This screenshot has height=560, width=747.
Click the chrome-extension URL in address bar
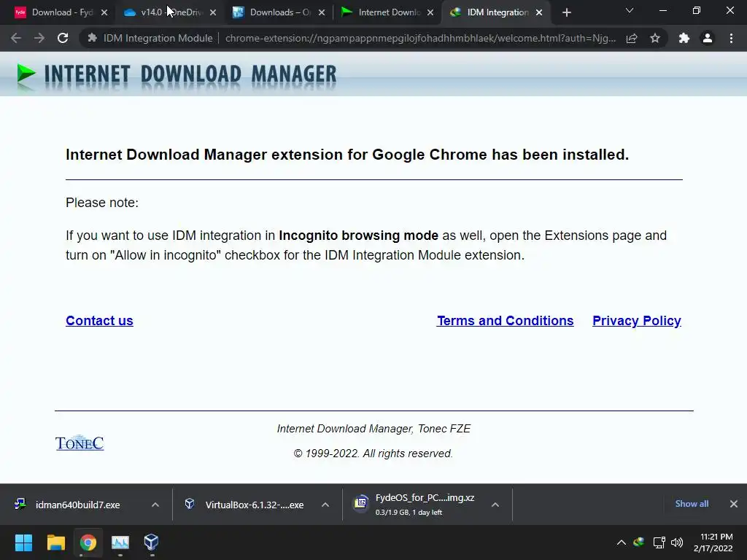tap(420, 38)
